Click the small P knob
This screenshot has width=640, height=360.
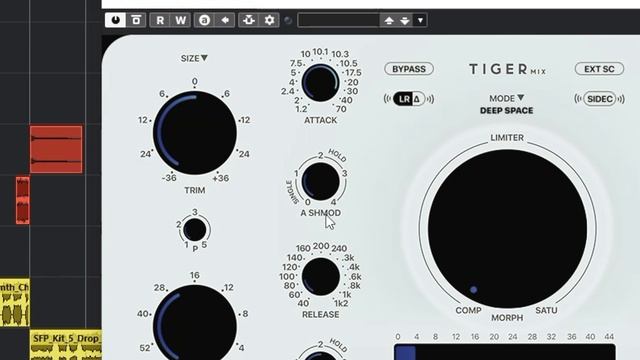(195, 229)
